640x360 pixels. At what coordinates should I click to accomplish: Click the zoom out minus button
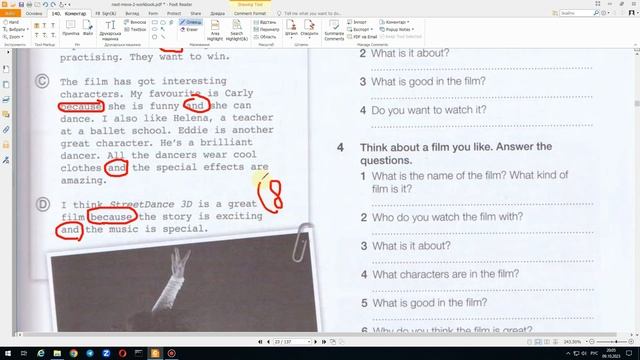(592, 342)
